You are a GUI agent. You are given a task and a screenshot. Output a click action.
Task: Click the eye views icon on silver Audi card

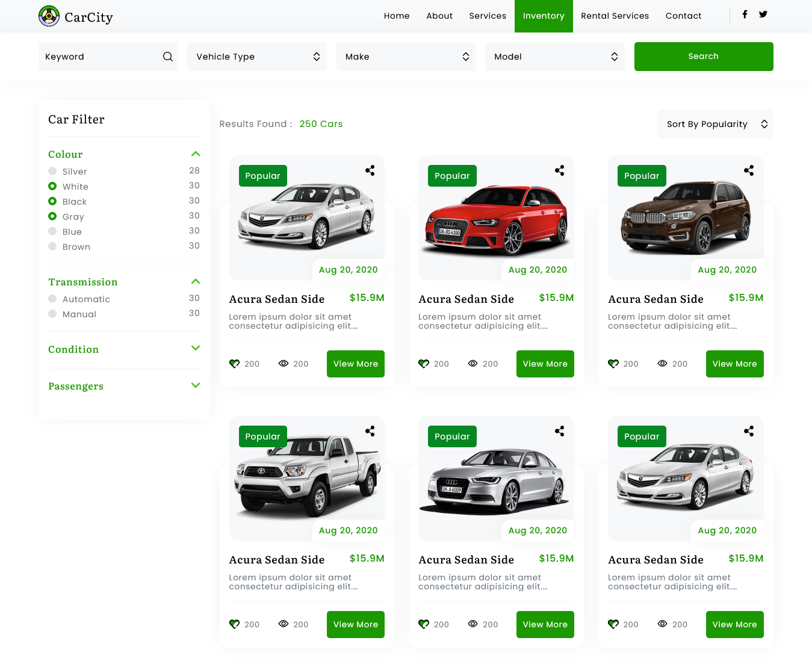(473, 624)
